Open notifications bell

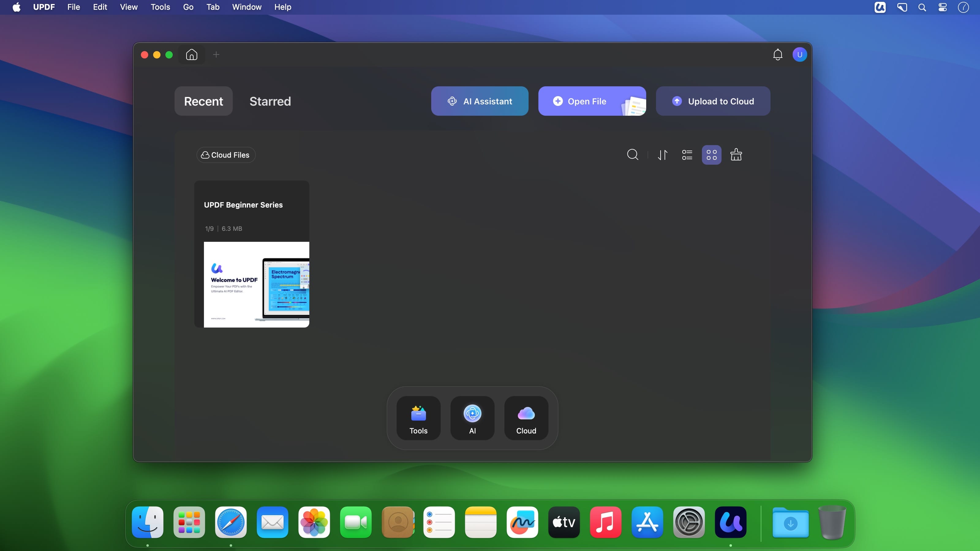pos(778,55)
